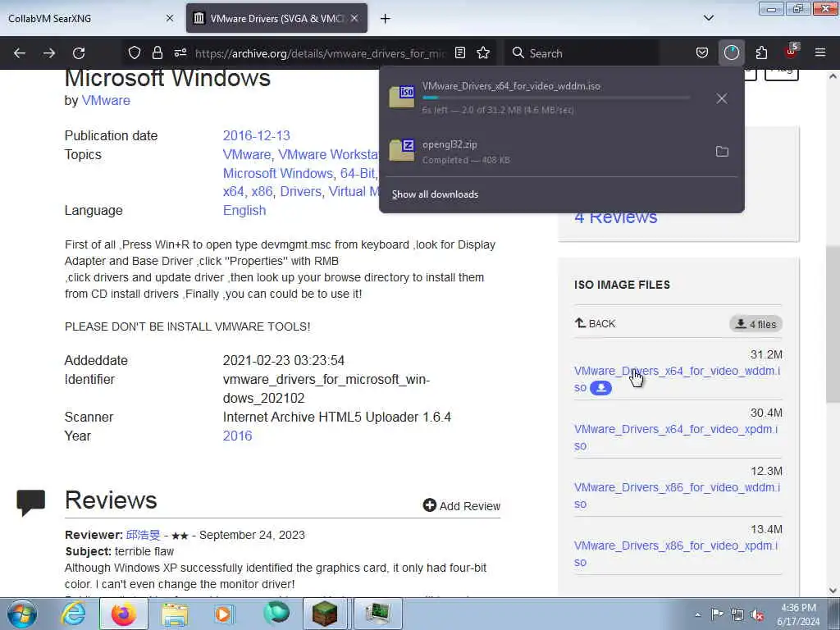840x630 pixels.
Task: Click scrollbar down arrow
Action: (833, 591)
